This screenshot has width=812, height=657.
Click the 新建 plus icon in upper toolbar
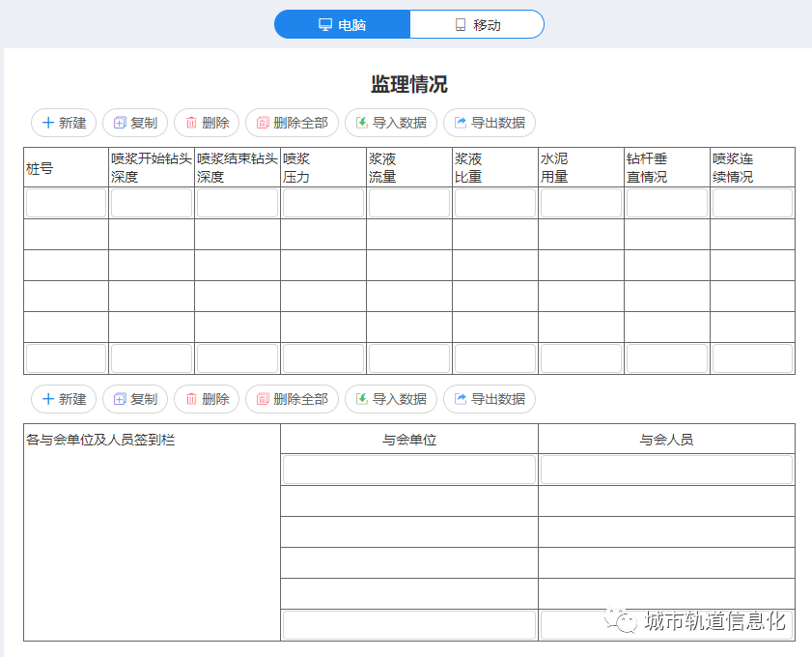click(48, 123)
